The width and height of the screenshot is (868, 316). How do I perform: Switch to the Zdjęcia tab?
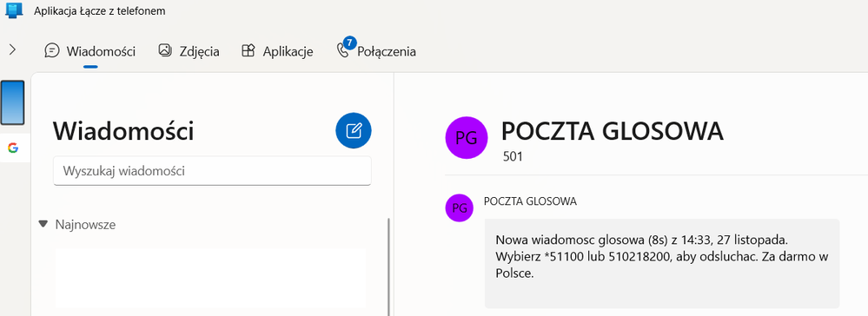click(x=189, y=51)
